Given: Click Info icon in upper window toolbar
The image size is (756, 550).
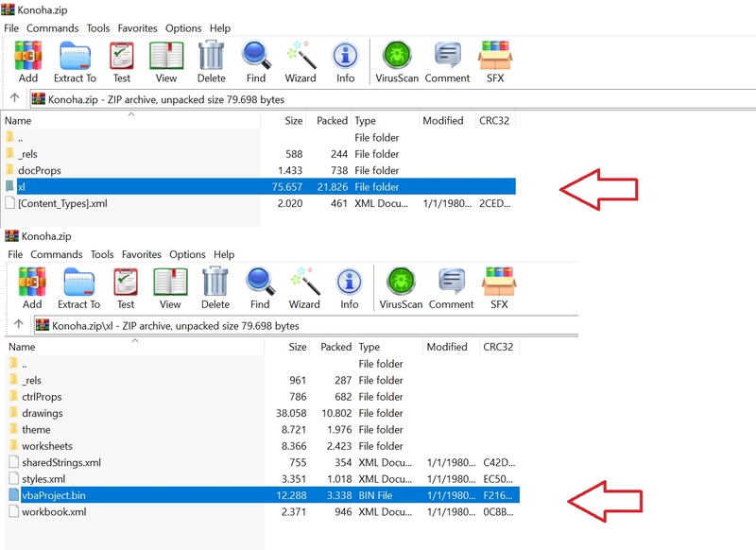Looking at the screenshot, I should click(x=345, y=62).
